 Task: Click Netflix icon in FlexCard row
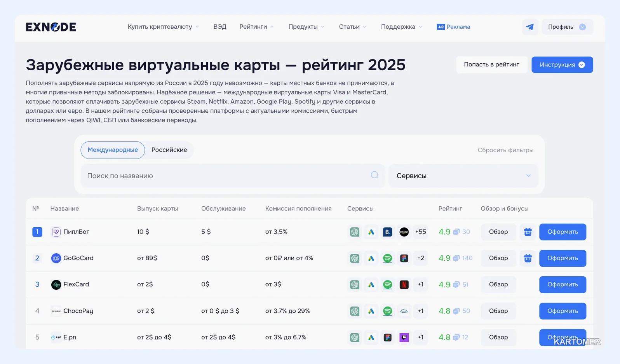pyautogui.click(x=404, y=285)
